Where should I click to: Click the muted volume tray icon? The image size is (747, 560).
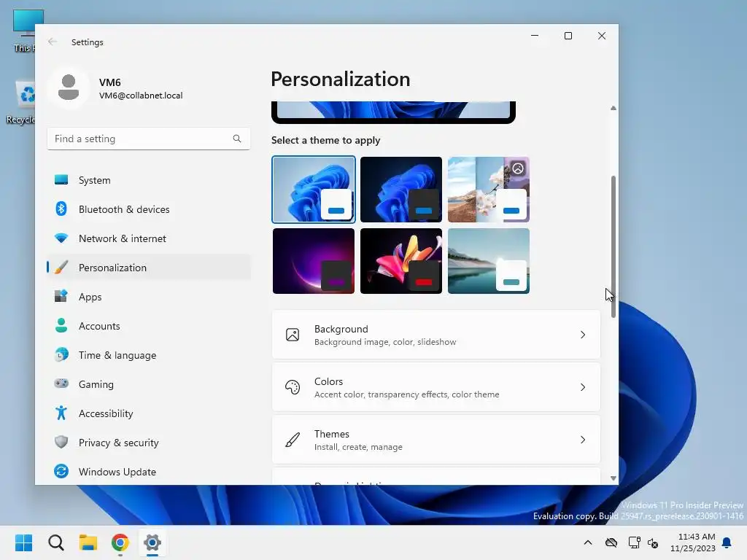(x=653, y=542)
